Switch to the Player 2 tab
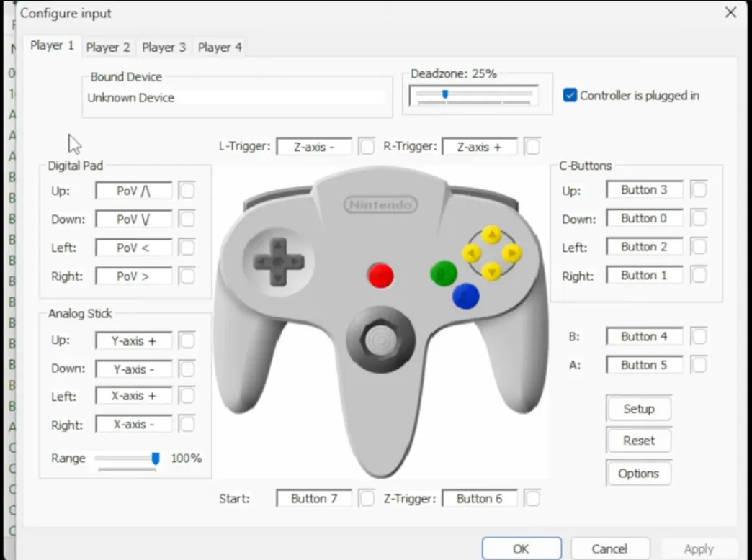The height and width of the screenshot is (560, 752). click(x=108, y=47)
